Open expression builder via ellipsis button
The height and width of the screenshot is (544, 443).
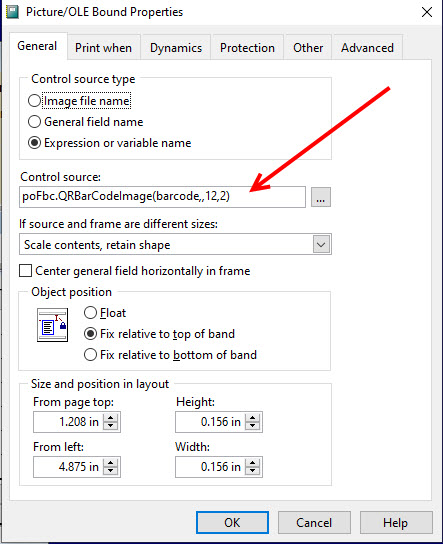coord(321,197)
